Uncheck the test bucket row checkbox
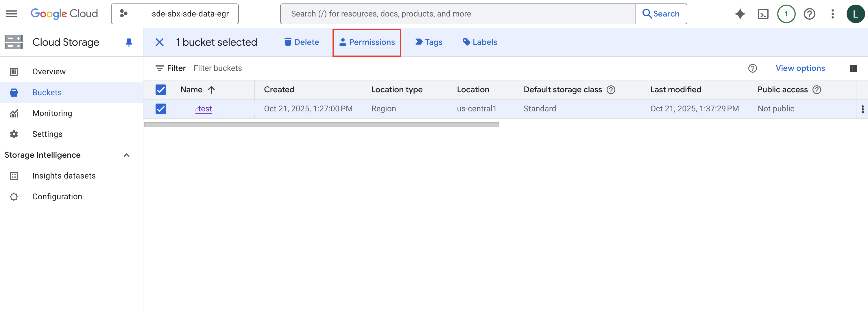The width and height of the screenshot is (868, 313). pyautogui.click(x=161, y=109)
